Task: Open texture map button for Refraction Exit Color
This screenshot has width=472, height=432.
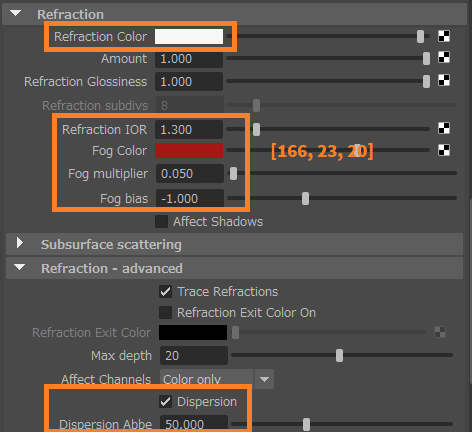Action: click(x=440, y=332)
